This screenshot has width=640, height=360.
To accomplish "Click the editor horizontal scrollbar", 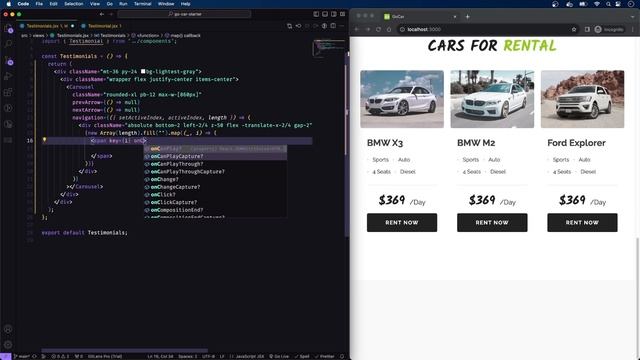I will [124, 350].
